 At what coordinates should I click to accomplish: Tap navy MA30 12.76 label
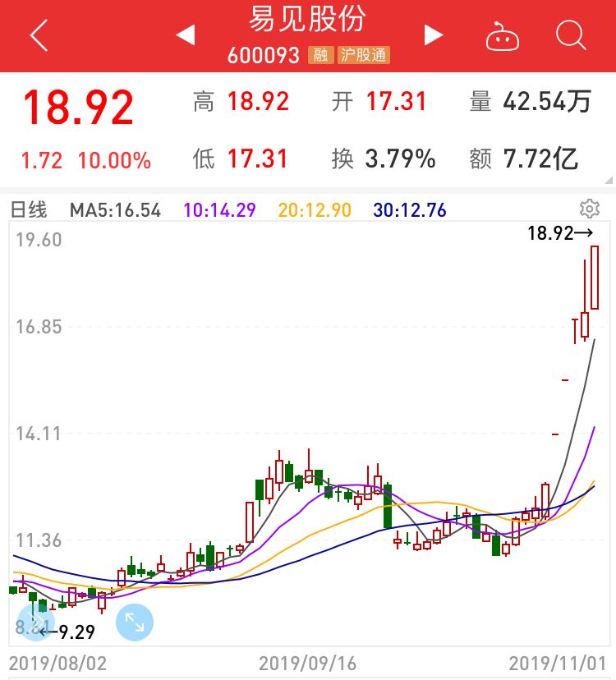coord(410,210)
